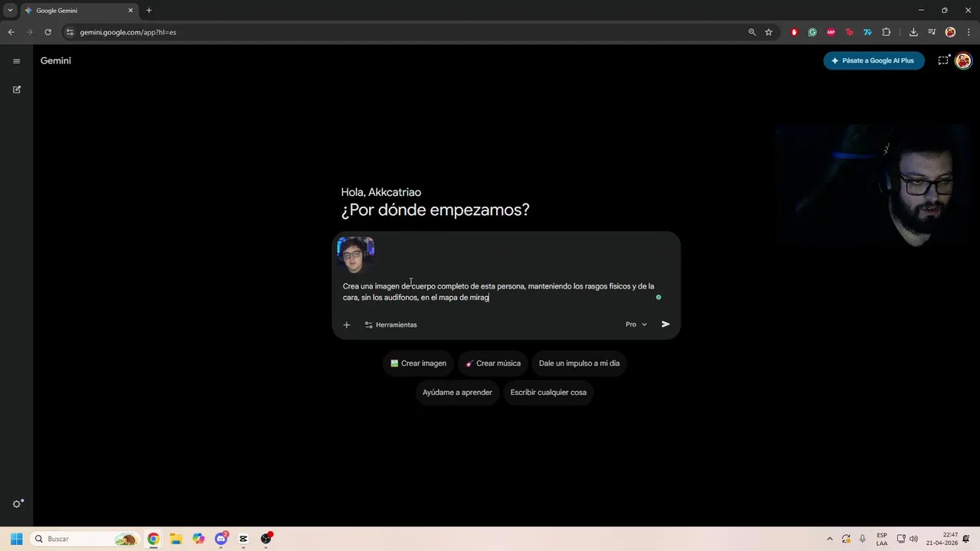Viewport: 980px width, 551px height.
Task: Click the sync update tray icon
Action: pyautogui.click(x=846, y=539)
